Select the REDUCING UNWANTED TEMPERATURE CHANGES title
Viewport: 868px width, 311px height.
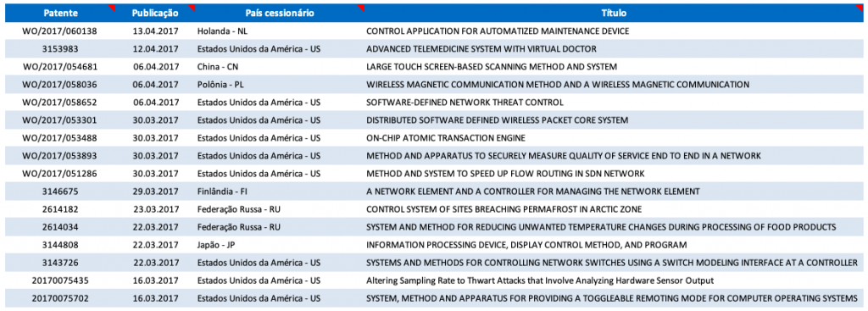pyautogui.click(x=601, y=227)
